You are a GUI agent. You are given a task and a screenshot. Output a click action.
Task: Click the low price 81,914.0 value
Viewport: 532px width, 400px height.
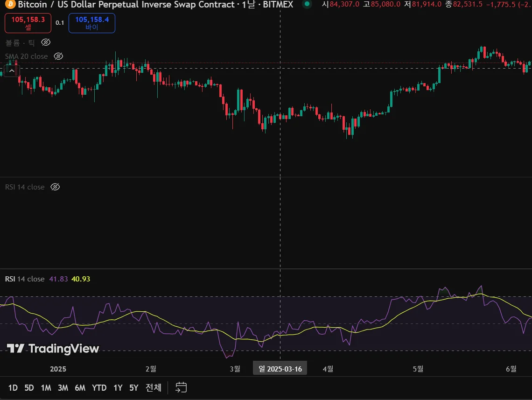click(x=427, y=4)
